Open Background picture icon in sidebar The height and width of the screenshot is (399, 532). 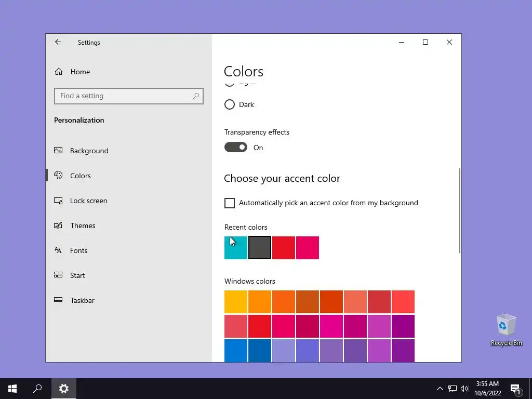(58, 150)
